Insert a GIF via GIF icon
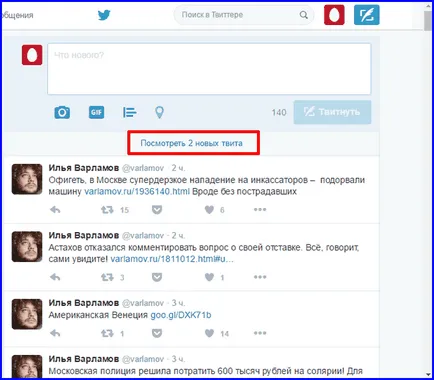Viewport: 434px width, 380px height. click(96, 112)
